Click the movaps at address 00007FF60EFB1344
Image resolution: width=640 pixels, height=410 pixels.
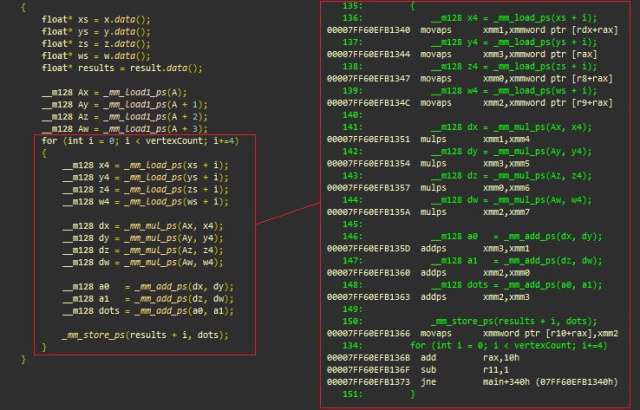click(462, 54)
